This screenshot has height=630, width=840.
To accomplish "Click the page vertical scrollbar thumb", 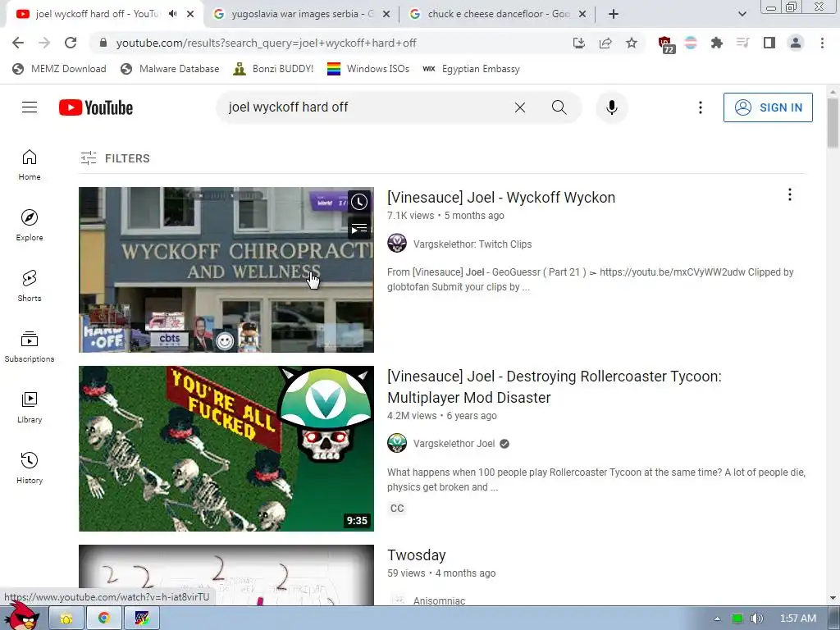I will point(833,122).
